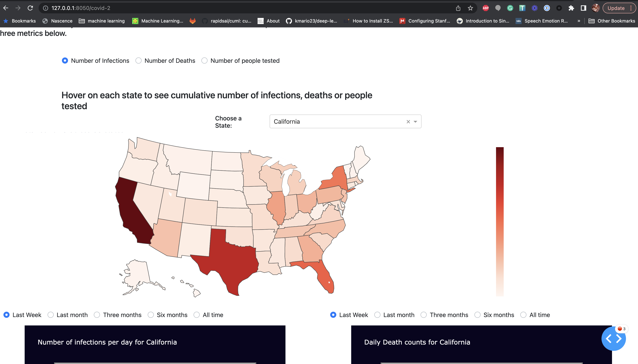Click the red color scale bar

500,221
